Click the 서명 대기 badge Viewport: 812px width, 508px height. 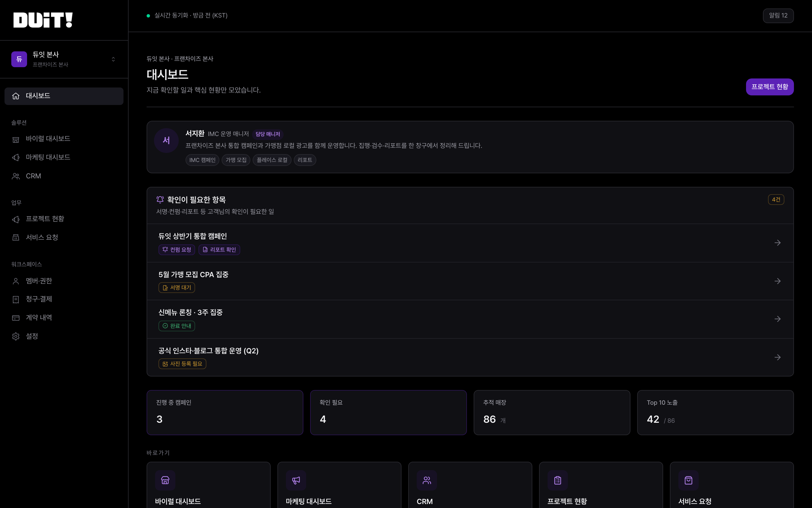pyautogui.click(x=176, y=288)
